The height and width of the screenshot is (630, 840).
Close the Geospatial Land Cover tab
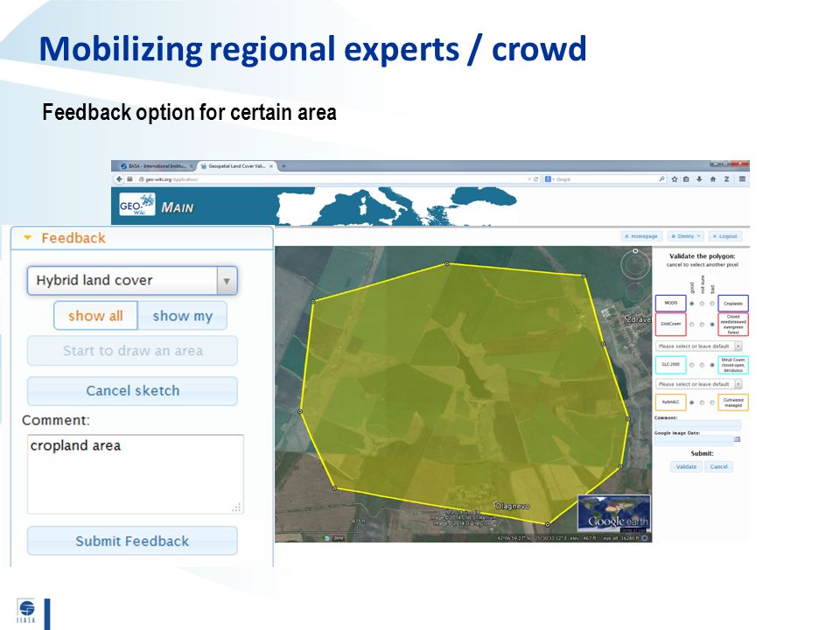tap(271, 166)
